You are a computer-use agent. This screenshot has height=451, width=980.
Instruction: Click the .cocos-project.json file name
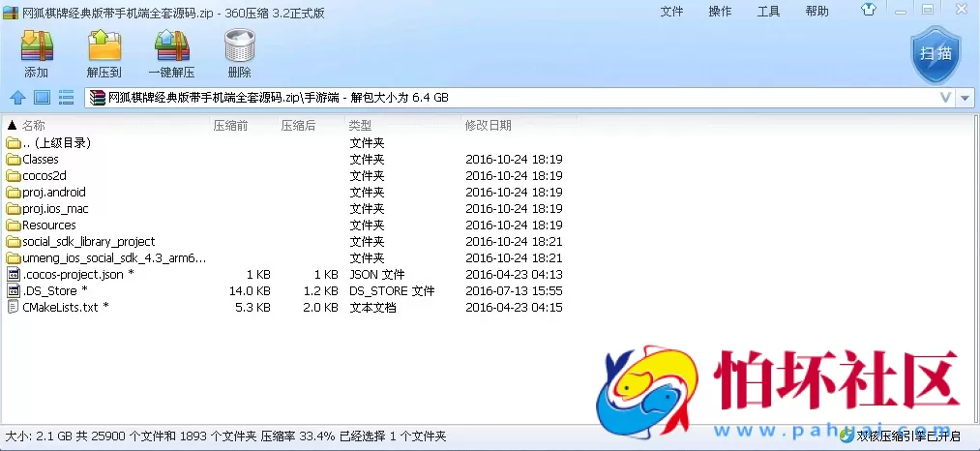pos(78,274)
